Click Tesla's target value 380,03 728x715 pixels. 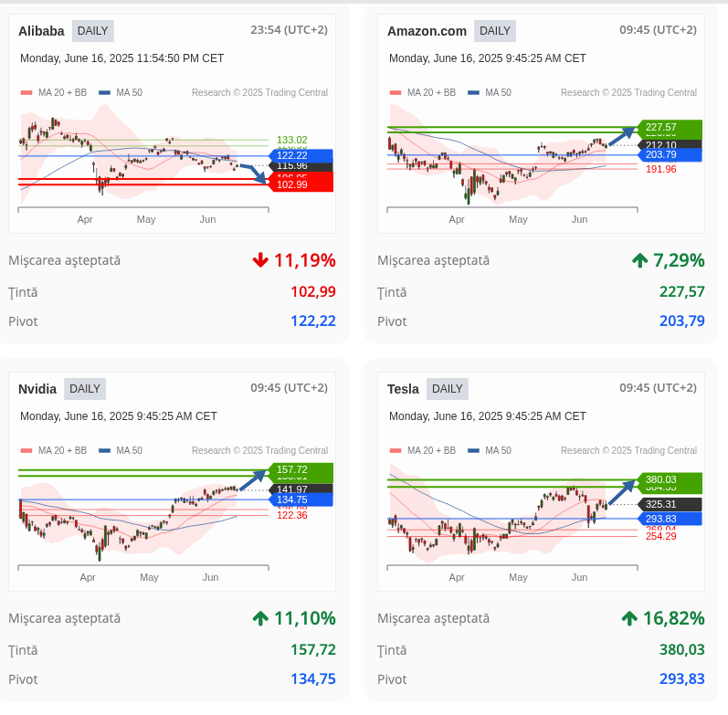click(681, 650)
